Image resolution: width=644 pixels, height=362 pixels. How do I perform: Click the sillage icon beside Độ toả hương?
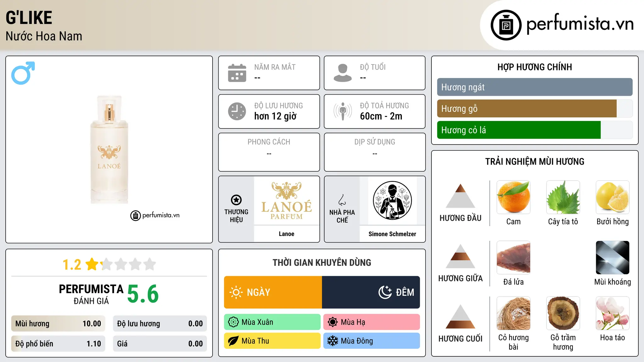343,111
